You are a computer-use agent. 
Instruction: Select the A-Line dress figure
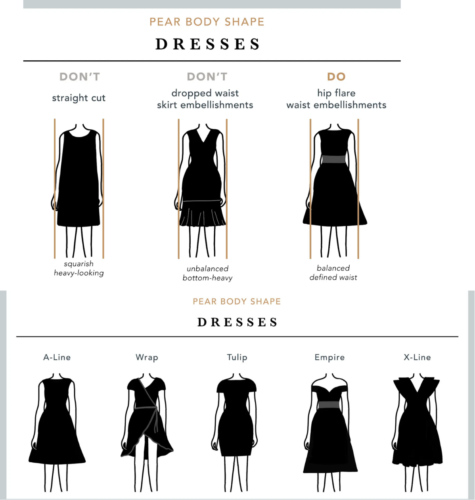(57, 432)
